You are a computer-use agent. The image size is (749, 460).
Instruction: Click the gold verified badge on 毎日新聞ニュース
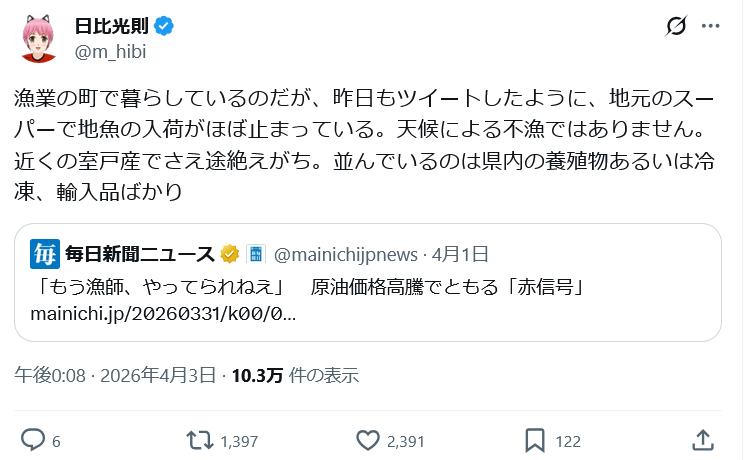(229, 254)
